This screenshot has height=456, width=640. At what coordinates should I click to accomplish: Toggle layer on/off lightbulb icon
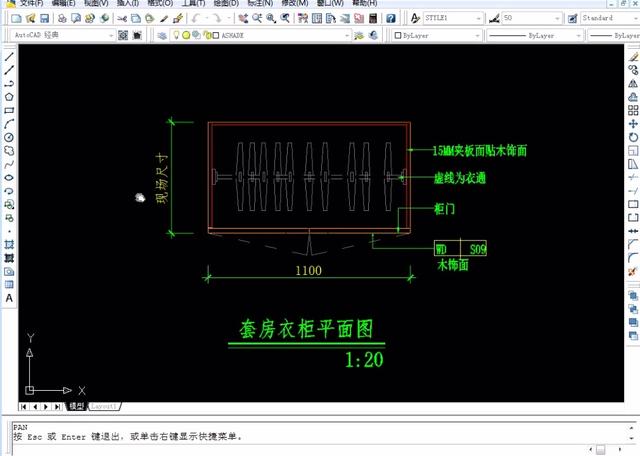click(x=176, y=36)
